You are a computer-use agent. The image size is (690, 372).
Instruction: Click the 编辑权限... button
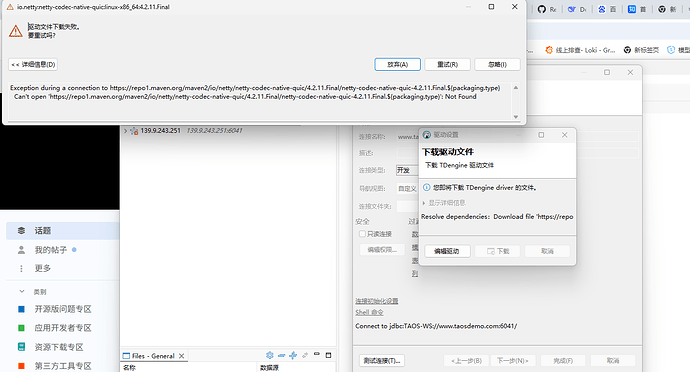click(x=382, y=250)
